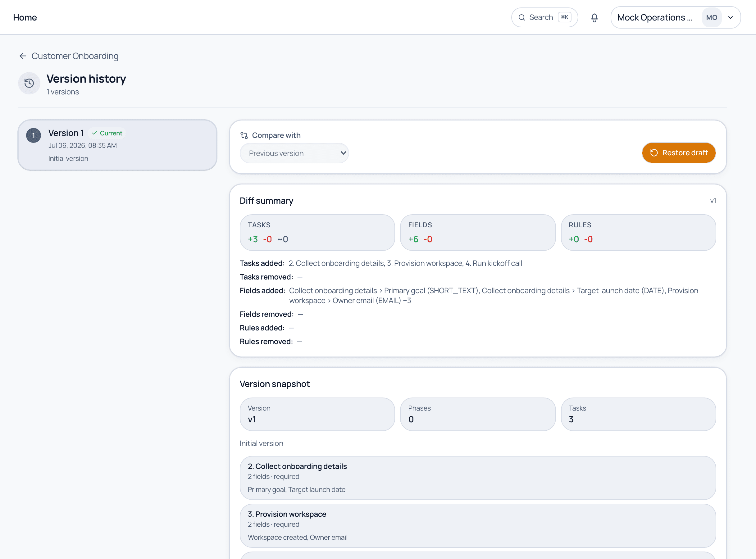Click the 'Rules added:' label
The height and width of the screenshot is (559, 756).
(x=262, y=328)
